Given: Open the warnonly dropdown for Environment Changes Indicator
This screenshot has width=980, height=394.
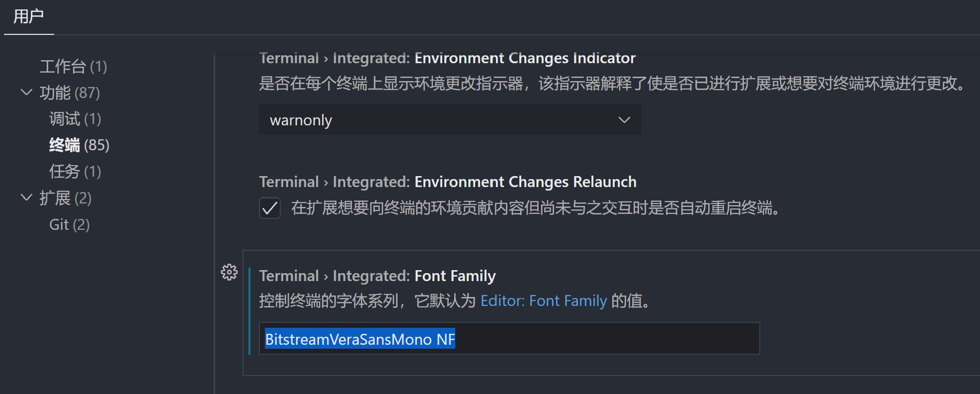Looking at the screenshot, I should pyautogui.click(x=450, y=120).
